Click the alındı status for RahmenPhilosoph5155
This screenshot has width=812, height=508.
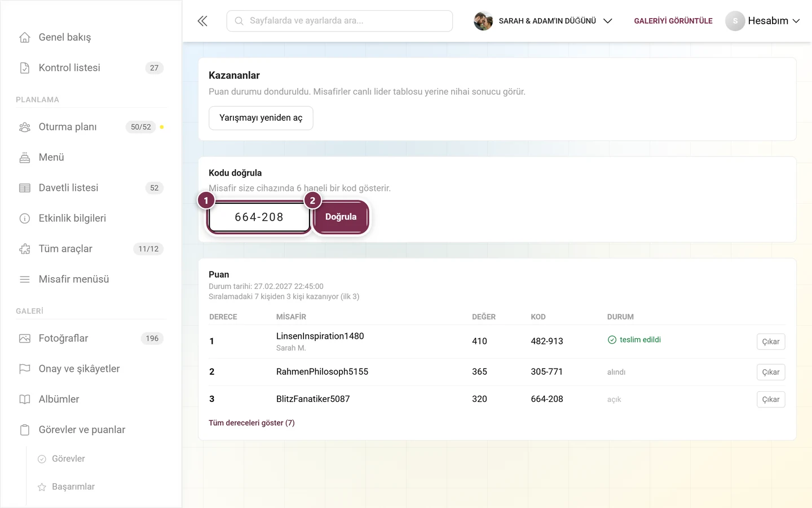(x=616, y=372)
